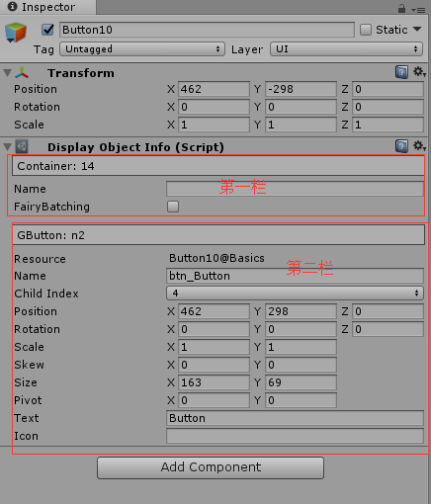Click Pivot Y field
The image size is (431, 504).
click(x=301, y=400)
